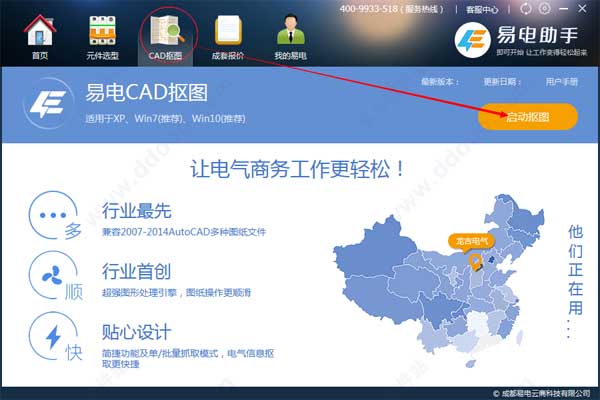Click the 行业最先 heading
600x400 pixels.
pos(137,211)
